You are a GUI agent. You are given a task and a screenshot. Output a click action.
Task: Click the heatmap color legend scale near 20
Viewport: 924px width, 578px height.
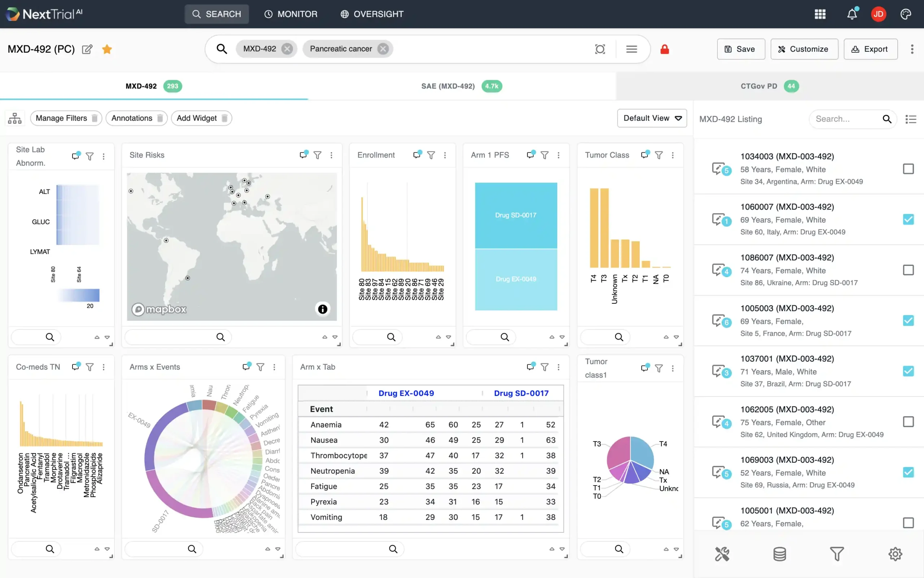click(x=79, y=295)
